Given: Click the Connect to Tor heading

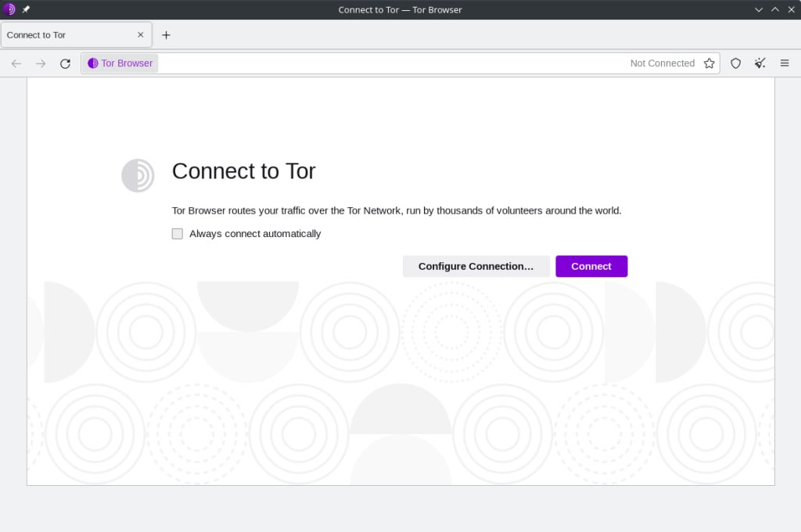Looking at the screenshot, I should tap(244, 171).
